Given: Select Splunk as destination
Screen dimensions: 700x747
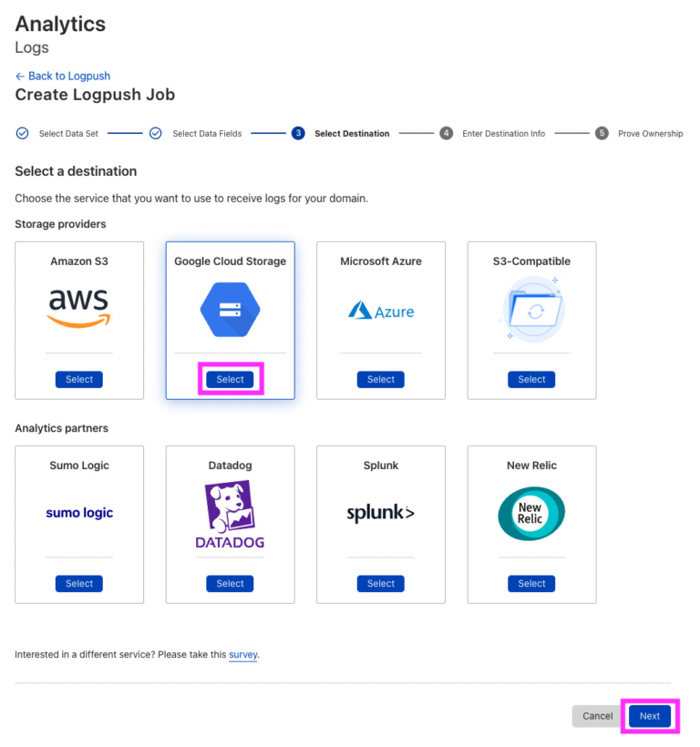Looking at the screenshot, I should tap(380, 583).
